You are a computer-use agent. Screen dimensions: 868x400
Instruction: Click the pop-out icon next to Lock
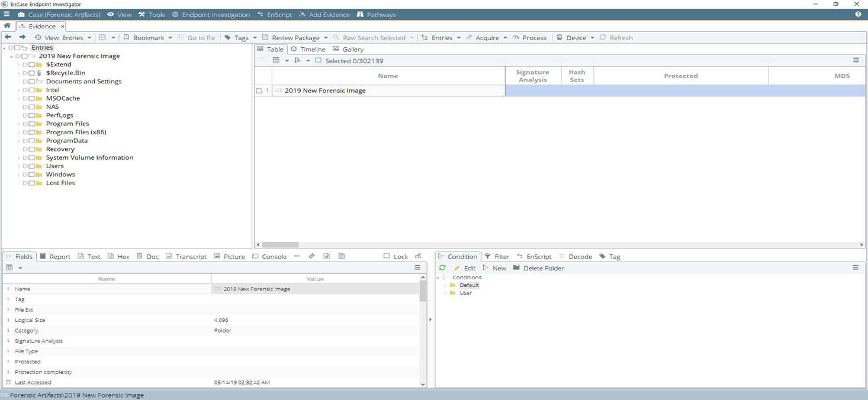pyautogui.click(x=418, y=256)
